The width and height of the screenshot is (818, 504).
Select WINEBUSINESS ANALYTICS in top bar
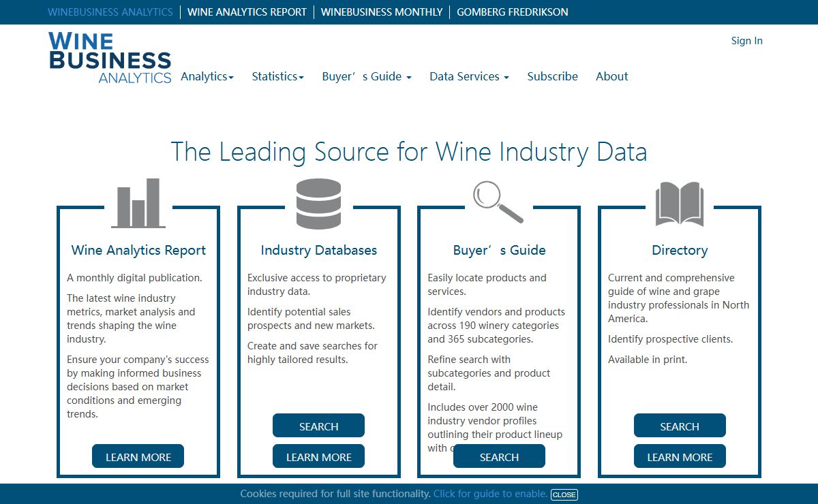coord(110,12)
